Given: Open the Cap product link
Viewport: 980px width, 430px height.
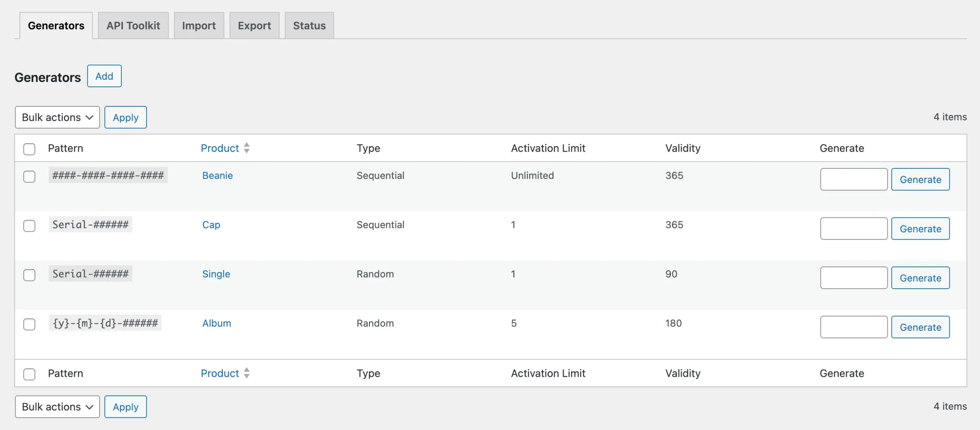Looking at the screenshot, I should pyautogui.click(x=211, y=225).
